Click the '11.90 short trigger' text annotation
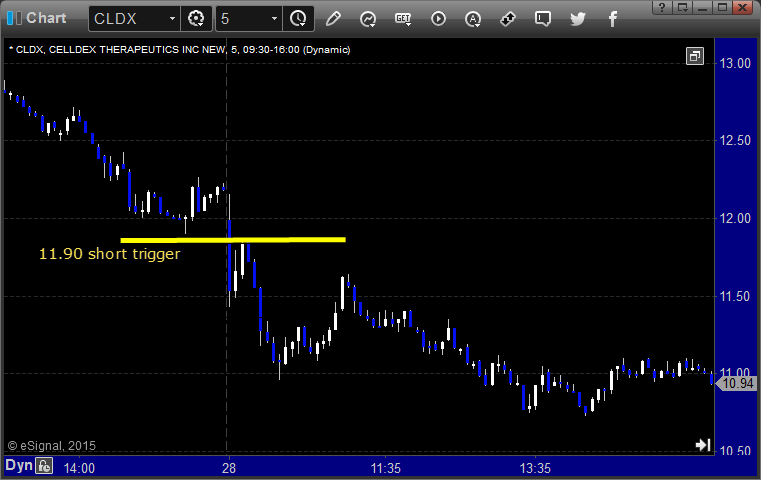Viewport: 761px width, 480px height. [109, 254]
